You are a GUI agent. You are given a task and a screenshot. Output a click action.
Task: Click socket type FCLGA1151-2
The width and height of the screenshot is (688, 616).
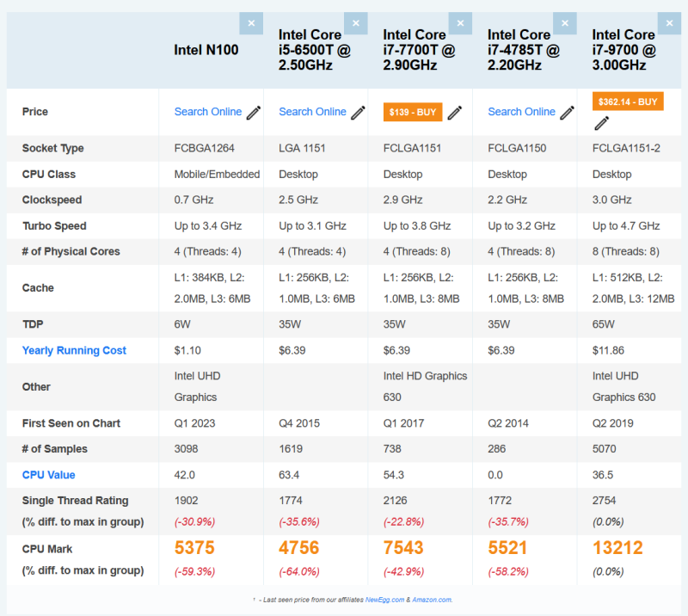626,148
